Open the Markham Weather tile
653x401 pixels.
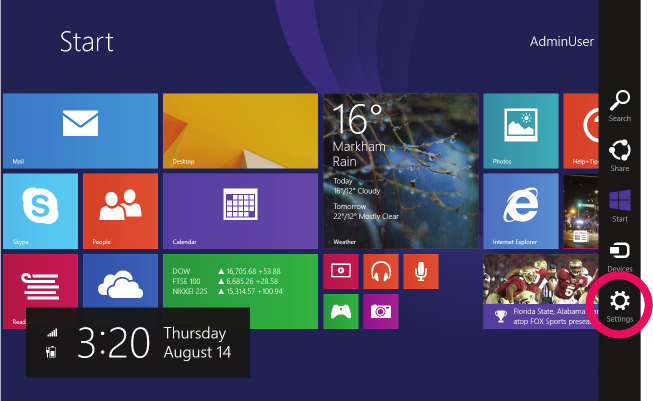[x=401, y=171]
